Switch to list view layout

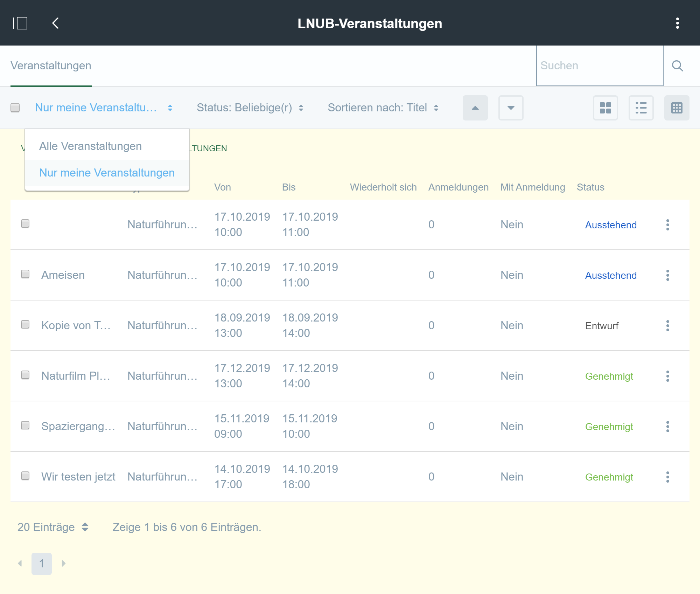(x=641, y=108)
